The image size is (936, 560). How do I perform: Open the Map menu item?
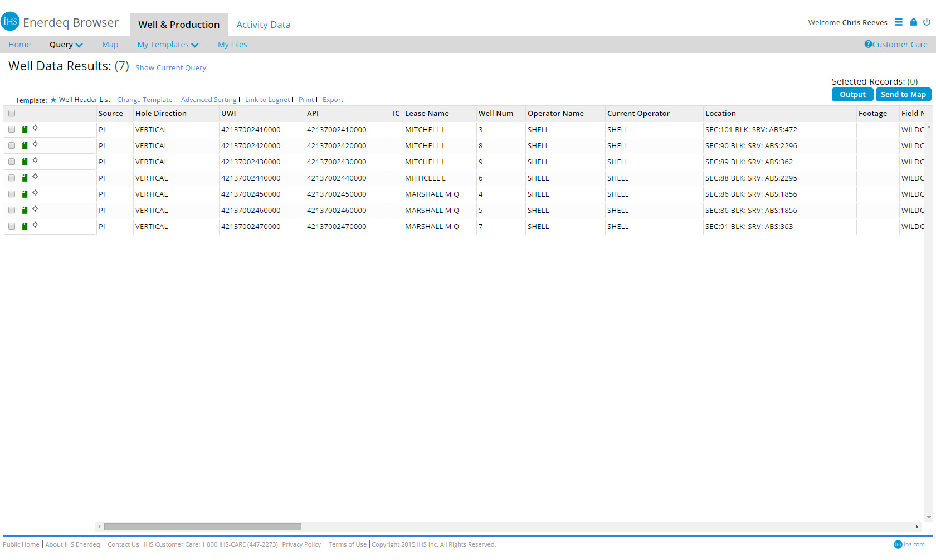coord(110,45)
